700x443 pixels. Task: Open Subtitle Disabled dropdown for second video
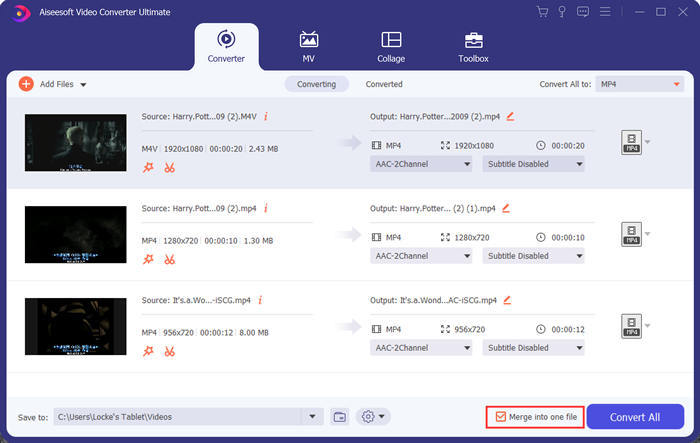coord(533,256)
